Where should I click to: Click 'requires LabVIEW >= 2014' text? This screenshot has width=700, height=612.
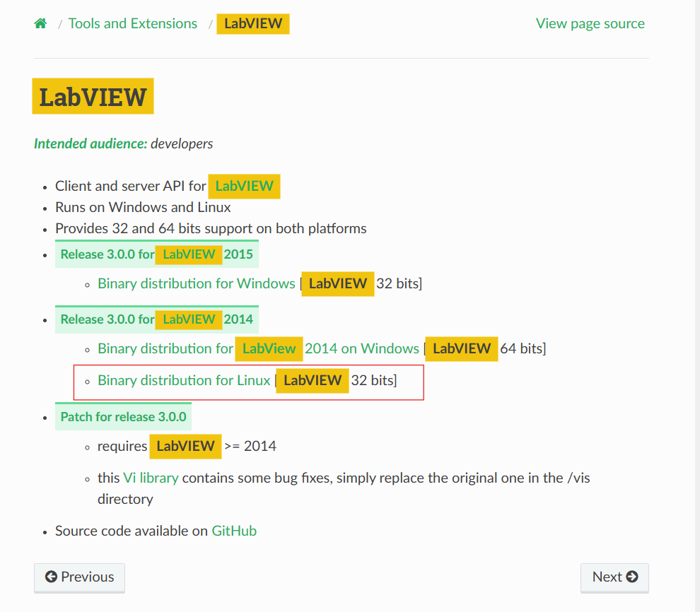click(187, 446)
